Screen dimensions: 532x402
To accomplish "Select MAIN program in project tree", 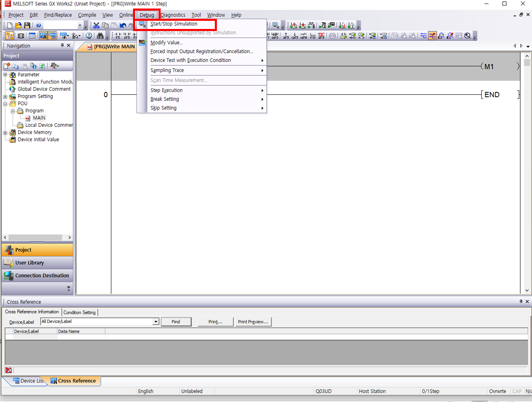I will [x=39, y=118].
